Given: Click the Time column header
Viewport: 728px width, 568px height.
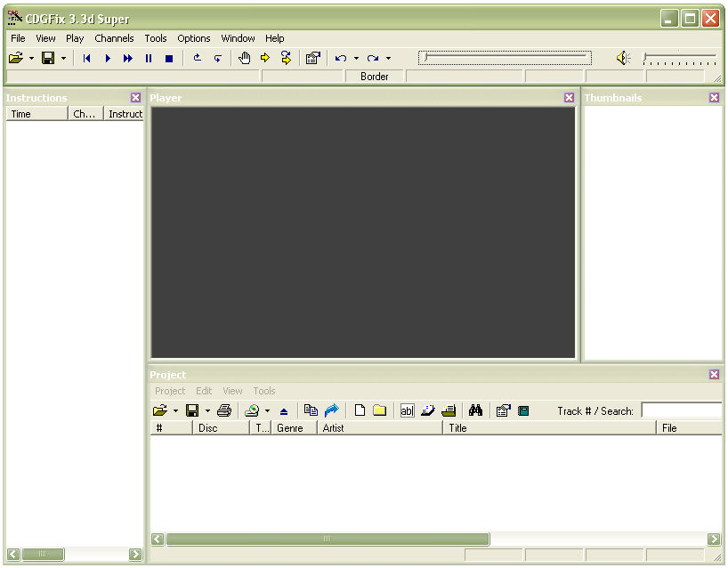Looking at the screenshot, I should pos(36,114).
